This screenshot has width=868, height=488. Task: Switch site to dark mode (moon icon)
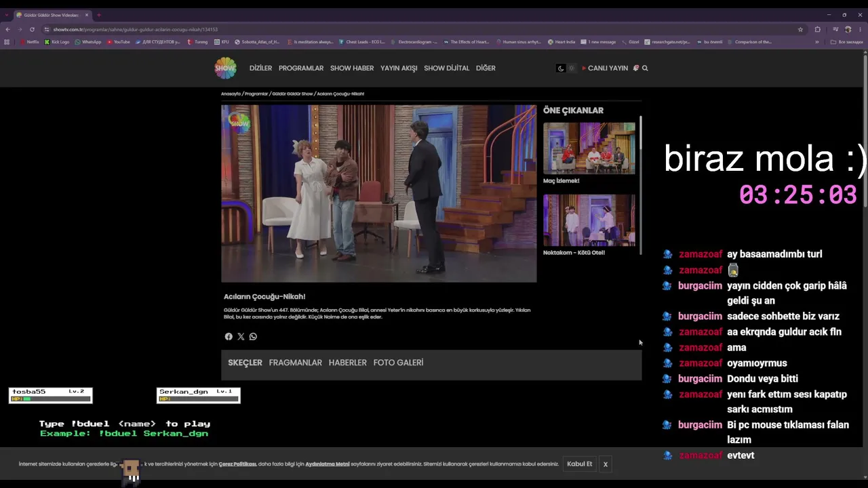pyautogui.click(x=561, y=68)
